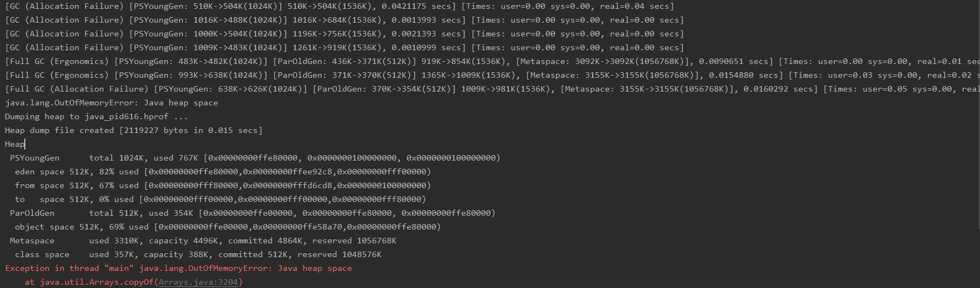Click the ParOldGen total 512K line

[x=253, y=213]
